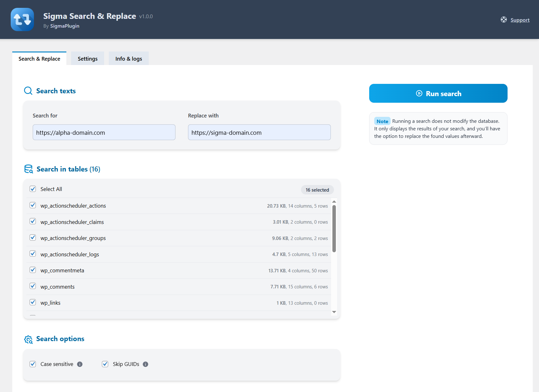
Task: Open the info tooltip beside Case sensitive
Action: [80, 364]
